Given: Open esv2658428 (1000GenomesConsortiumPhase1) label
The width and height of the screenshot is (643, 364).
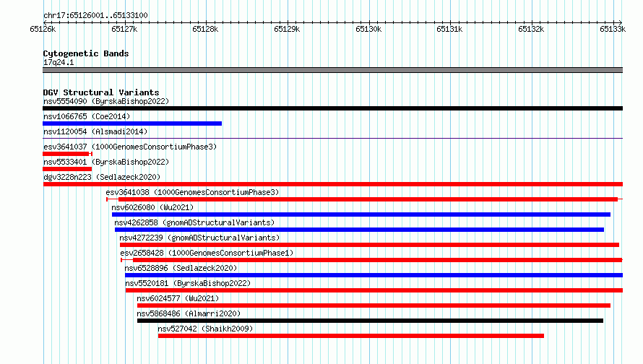Looking at the screenshot, I should [x=207, y=253].
